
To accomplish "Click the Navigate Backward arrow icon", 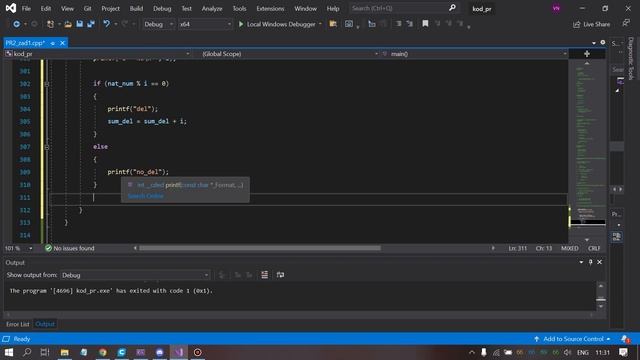I will [x=16, y=24].
